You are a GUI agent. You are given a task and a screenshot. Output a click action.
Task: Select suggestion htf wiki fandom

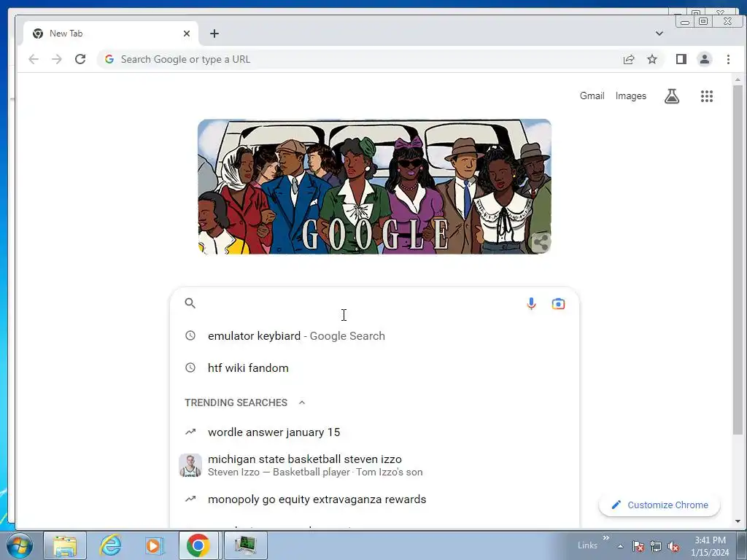tap(374, 367)
